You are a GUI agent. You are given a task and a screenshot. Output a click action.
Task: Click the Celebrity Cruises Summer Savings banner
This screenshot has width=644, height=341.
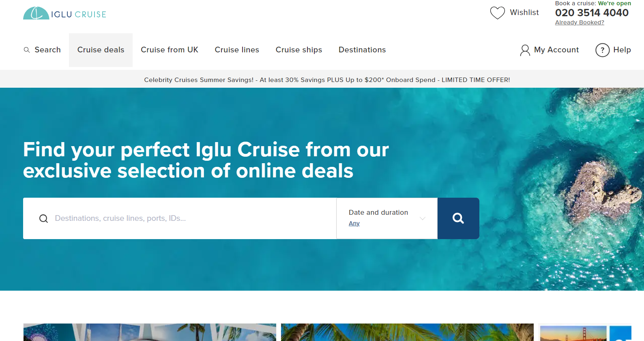tap(327, 80)
